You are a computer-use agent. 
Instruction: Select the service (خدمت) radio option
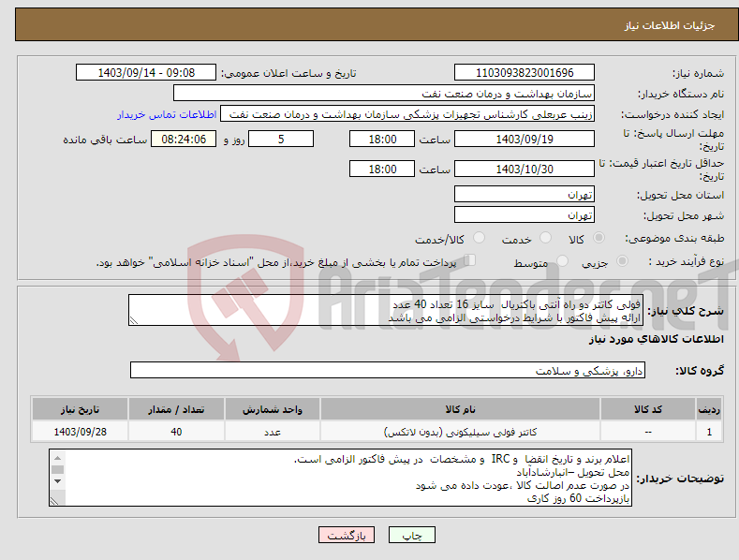(x=545, y=238)
